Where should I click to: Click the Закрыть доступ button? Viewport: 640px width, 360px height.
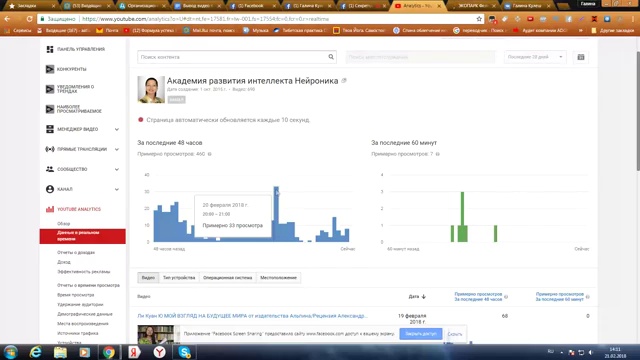coord(421,334)
